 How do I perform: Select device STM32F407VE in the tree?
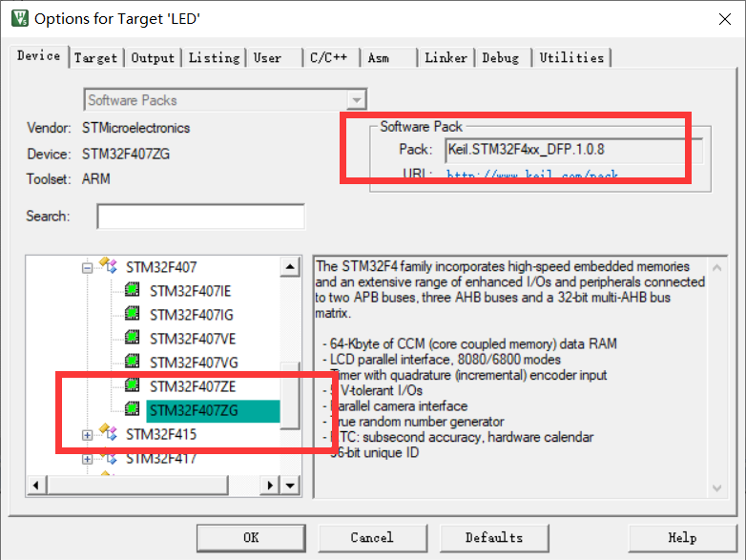coord(193,339)
